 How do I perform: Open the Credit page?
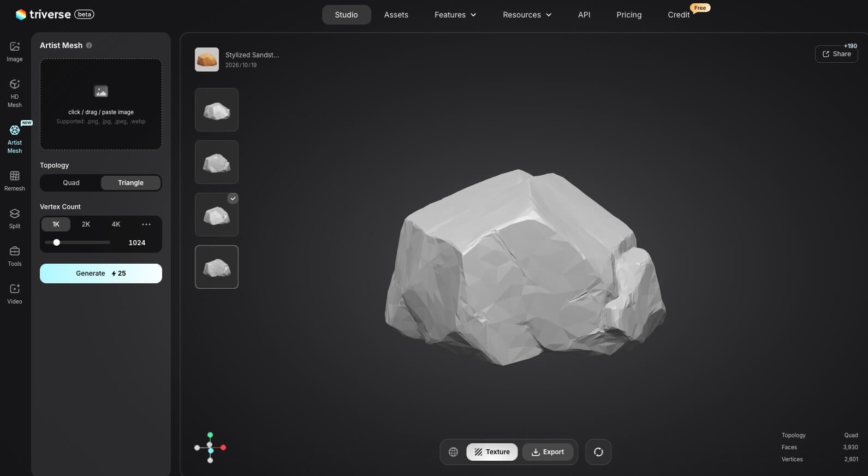click(679, 15)
